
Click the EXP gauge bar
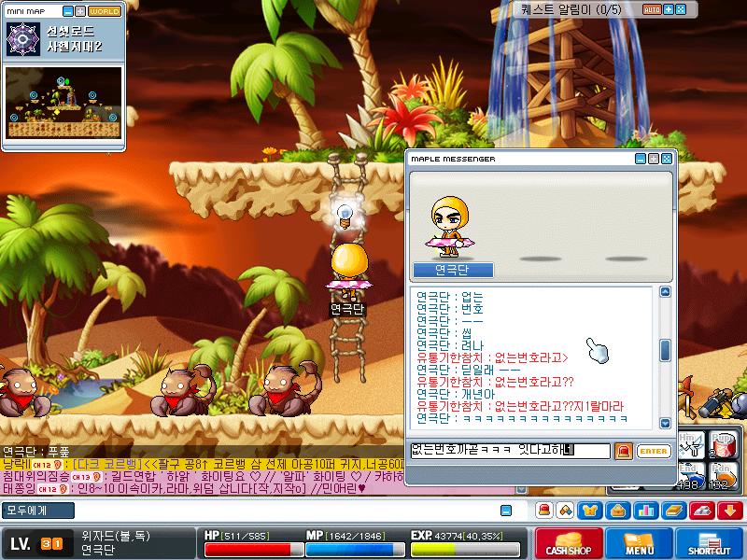coord(465,550)
